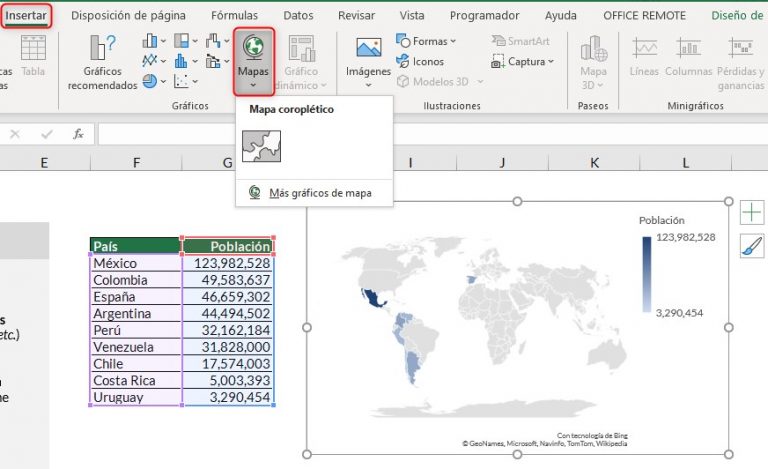Open the Revisar tab
Image resolution: width=768 pixels, height=469 pixels.
coord(356,16)
